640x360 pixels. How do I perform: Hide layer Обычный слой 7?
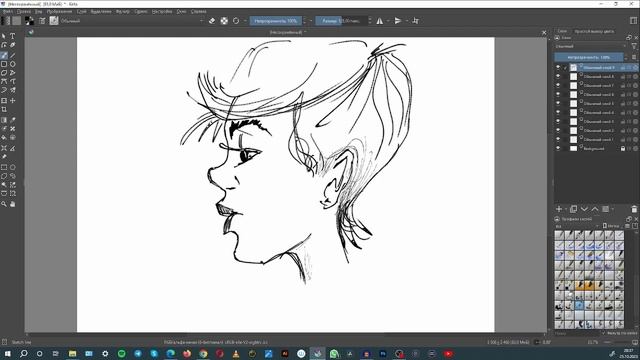click(x=558, y=85)
